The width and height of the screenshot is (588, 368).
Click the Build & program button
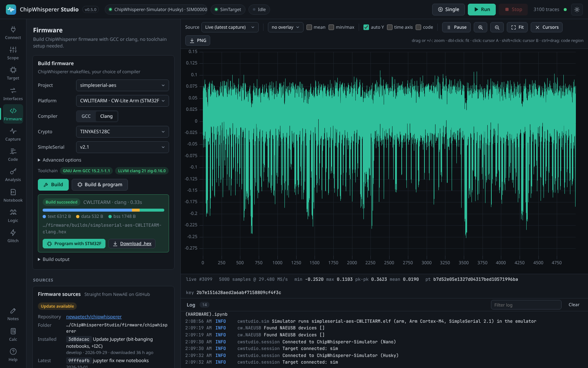coord(100,185)
